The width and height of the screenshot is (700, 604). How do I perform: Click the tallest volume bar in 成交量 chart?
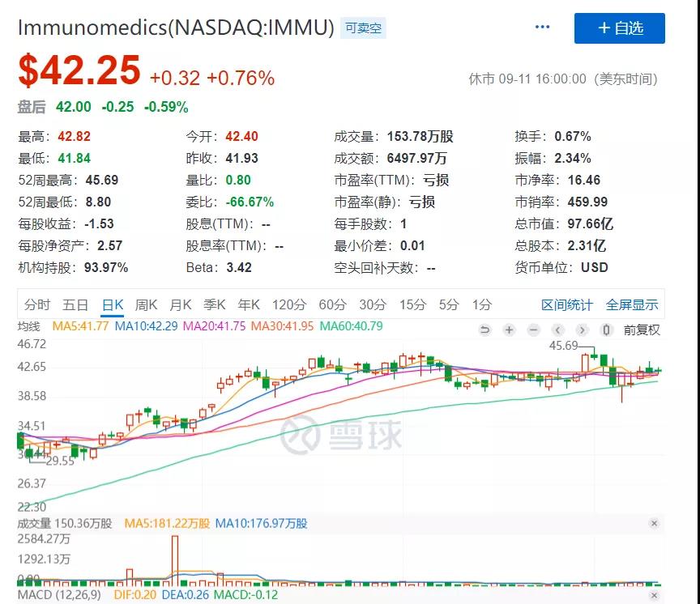[174, 561]
